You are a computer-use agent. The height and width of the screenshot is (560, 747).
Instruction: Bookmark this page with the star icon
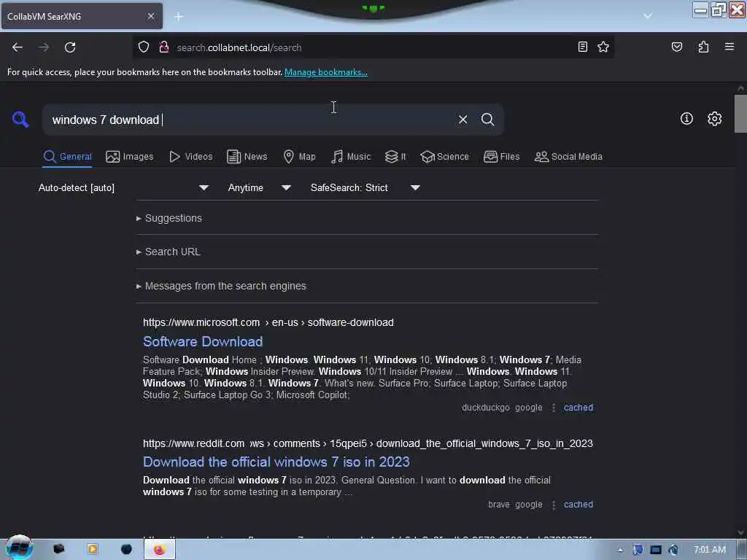point(603,47)
